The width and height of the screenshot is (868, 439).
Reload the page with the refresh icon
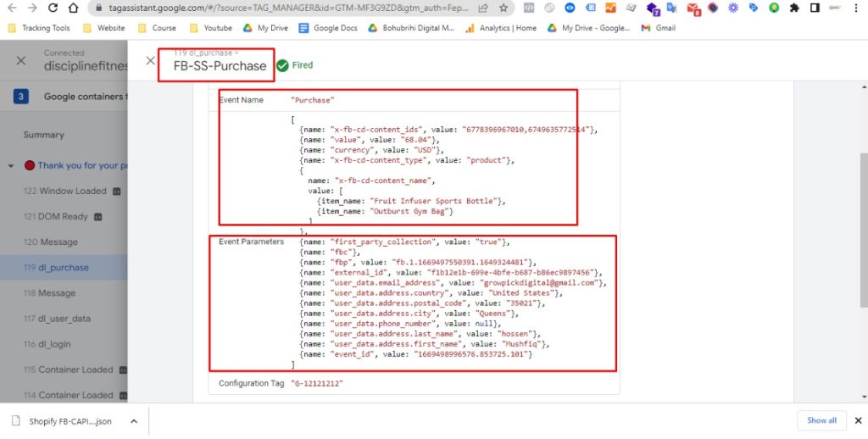point(53,8)
